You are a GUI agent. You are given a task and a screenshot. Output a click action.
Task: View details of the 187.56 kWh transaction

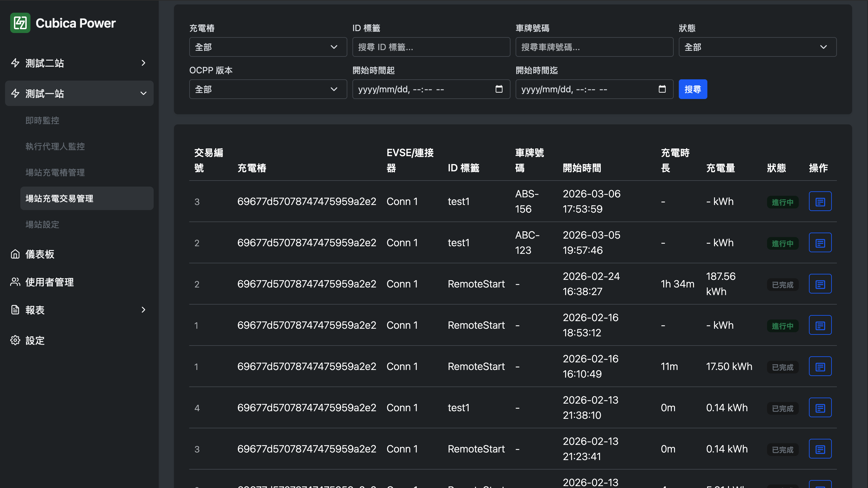pos(820,284)
